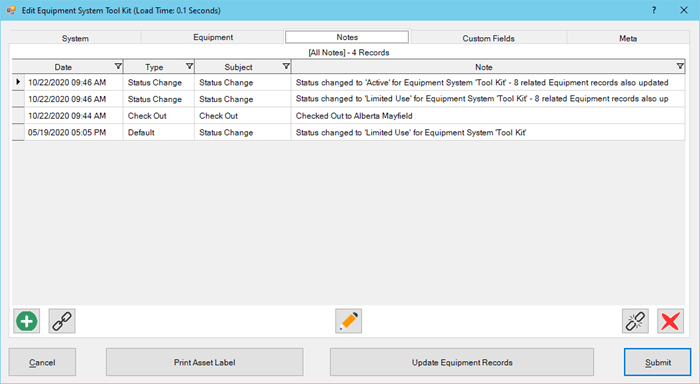Image resolution: width=700 pixels, height=384 pixels.
Task: Click the 'Check Out' subject cell
Action: pos(242,116)
